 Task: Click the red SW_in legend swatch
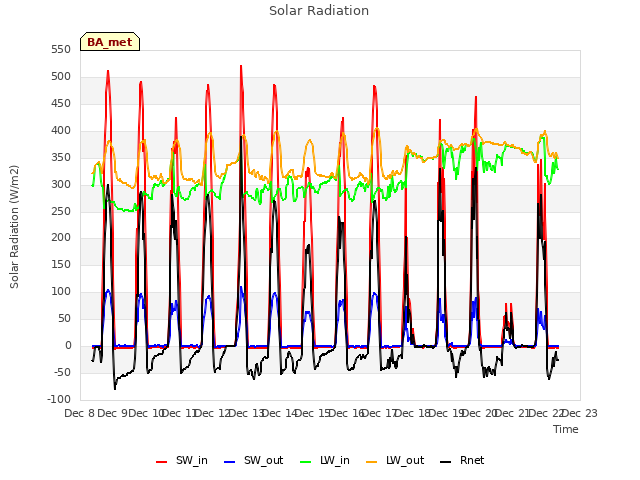coord(162,462)
